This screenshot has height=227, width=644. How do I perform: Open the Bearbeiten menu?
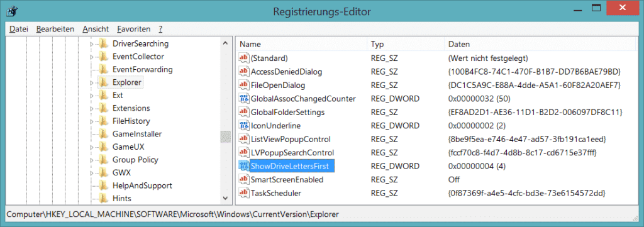click(x=55, y=29)
